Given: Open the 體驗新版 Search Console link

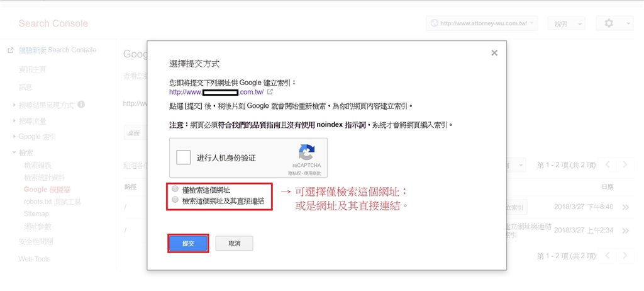Looking at the screenshot, I should pos(57,50).
